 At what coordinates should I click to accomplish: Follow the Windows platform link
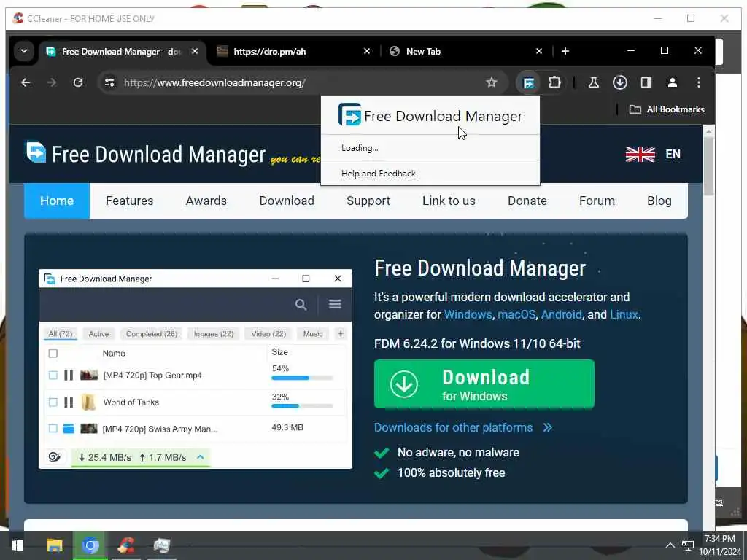pos(468,315)
